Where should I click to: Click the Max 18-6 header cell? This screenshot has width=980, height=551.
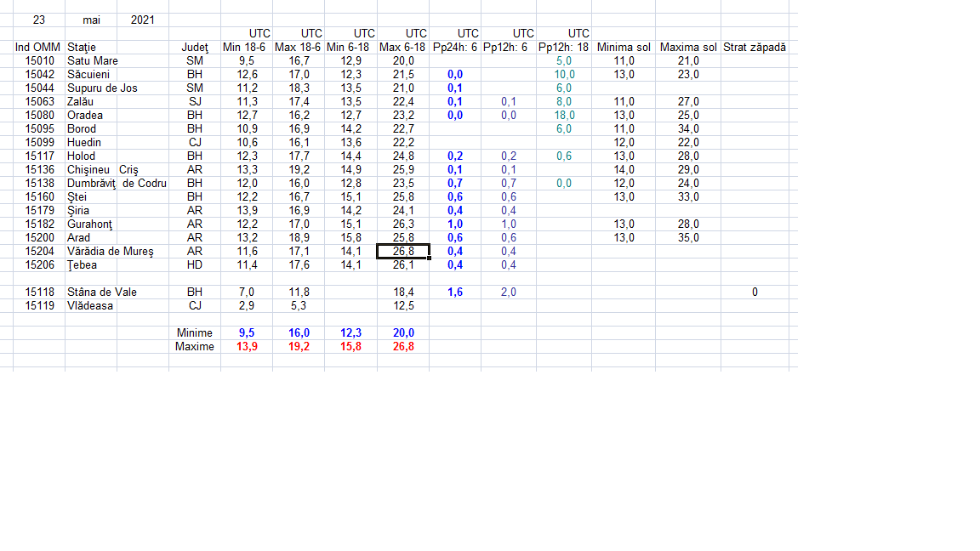pyautogui.click(x=298, y=47)
